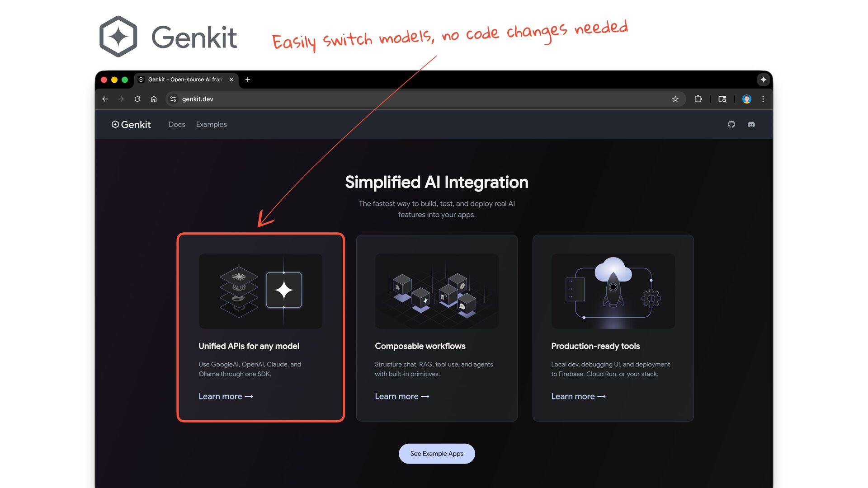The width and height of the screenshot is (868, 488).
Task: Open the Chrome profile avatar
Action: [x=747, y=99]
